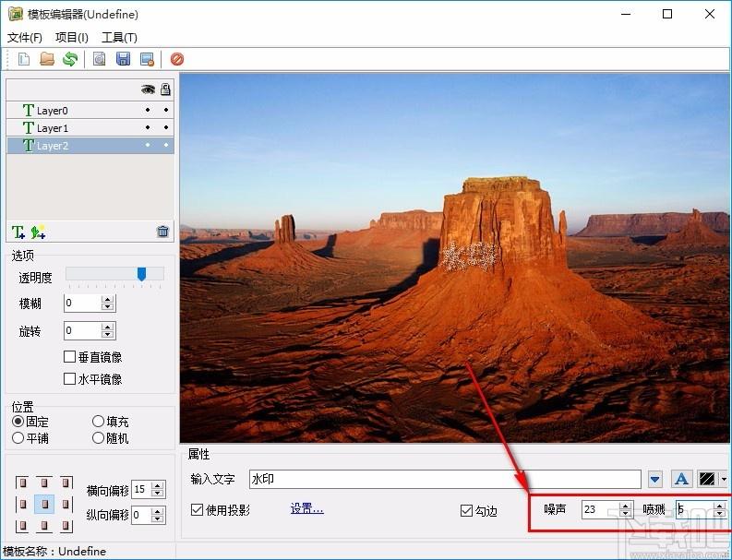Click the red cancel circle icon
Viewport: 732px width, 560px height.
[x=177, y=59]
